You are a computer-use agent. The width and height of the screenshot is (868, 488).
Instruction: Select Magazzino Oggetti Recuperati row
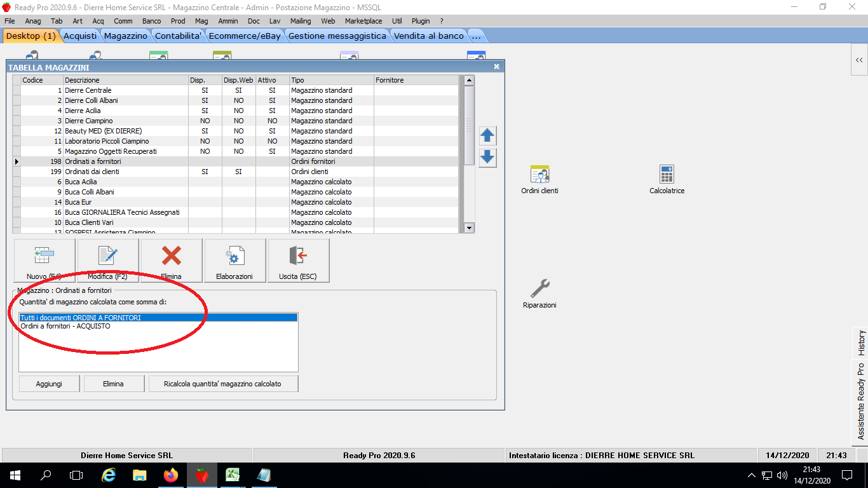point(235,151)
